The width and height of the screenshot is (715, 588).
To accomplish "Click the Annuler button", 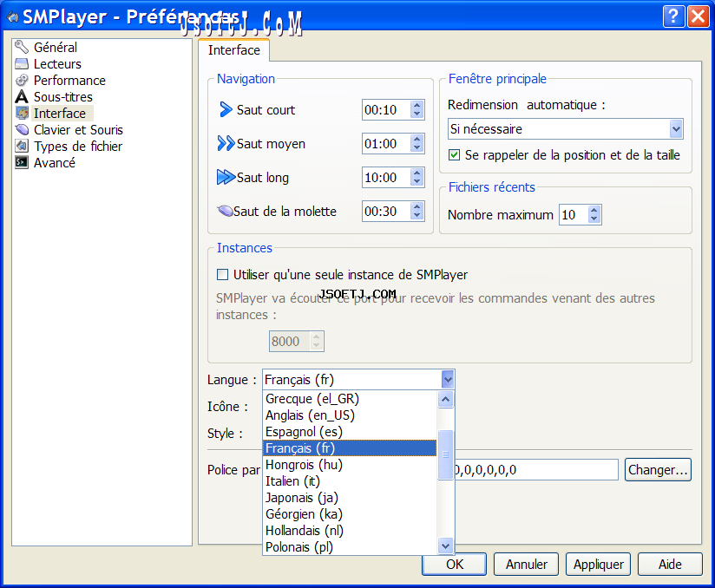I will click(526, 565).
